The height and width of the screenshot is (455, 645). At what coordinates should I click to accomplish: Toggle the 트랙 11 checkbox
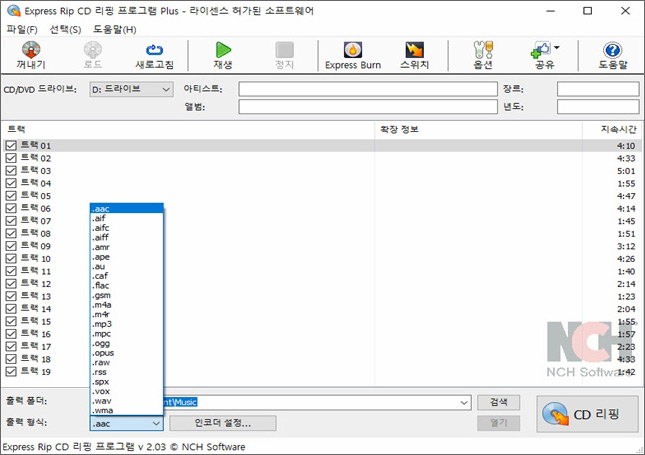click(11, 271)
